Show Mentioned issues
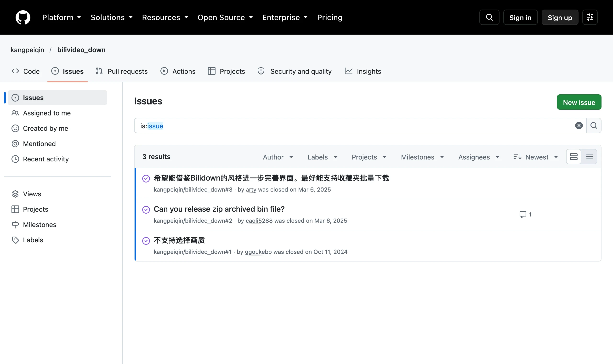 click(x=57, y=144)
